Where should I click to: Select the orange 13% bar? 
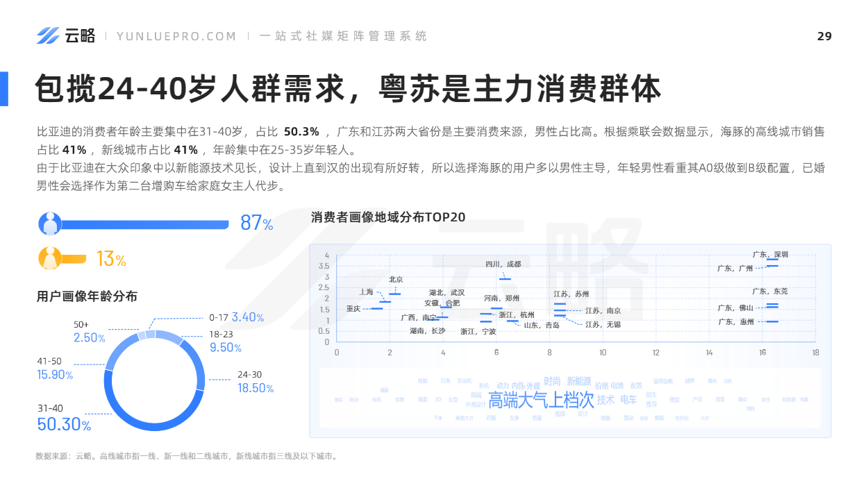pos(74,259)
